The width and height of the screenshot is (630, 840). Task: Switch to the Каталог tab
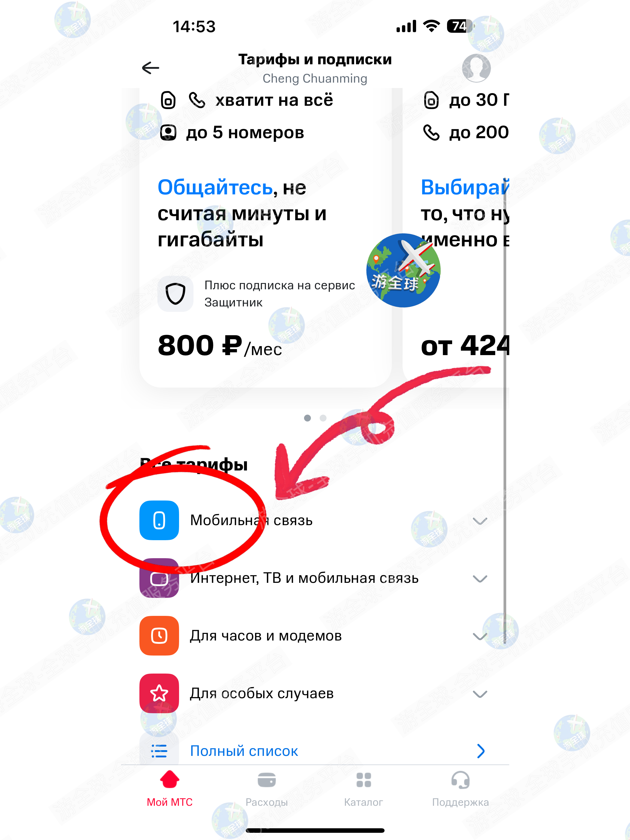pyautogui.click(x=364, y=788)
